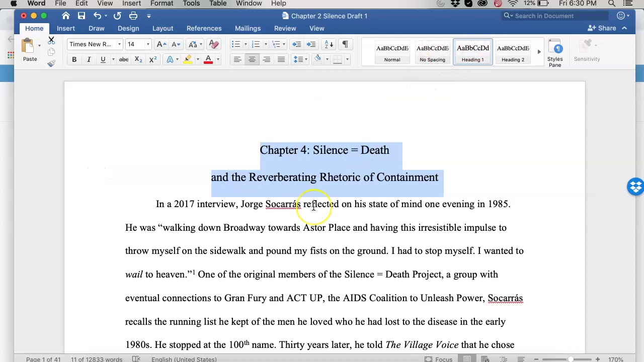Click the Home icon in title bar
The height and width of the screenshot is (362, 644).
tap(66, 16)
